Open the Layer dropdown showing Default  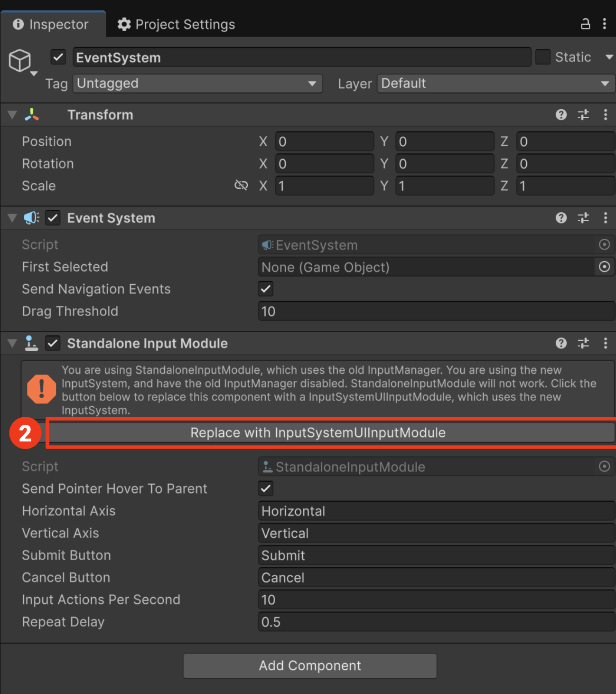click(x=496, y=84)
